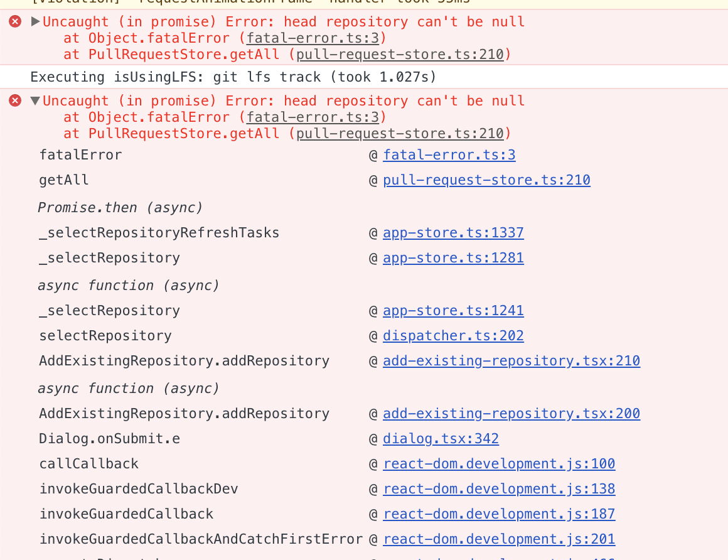Collapse the second expanded Uncaught error entry
Screen dimensions: 728x560
tap(35, 101)
